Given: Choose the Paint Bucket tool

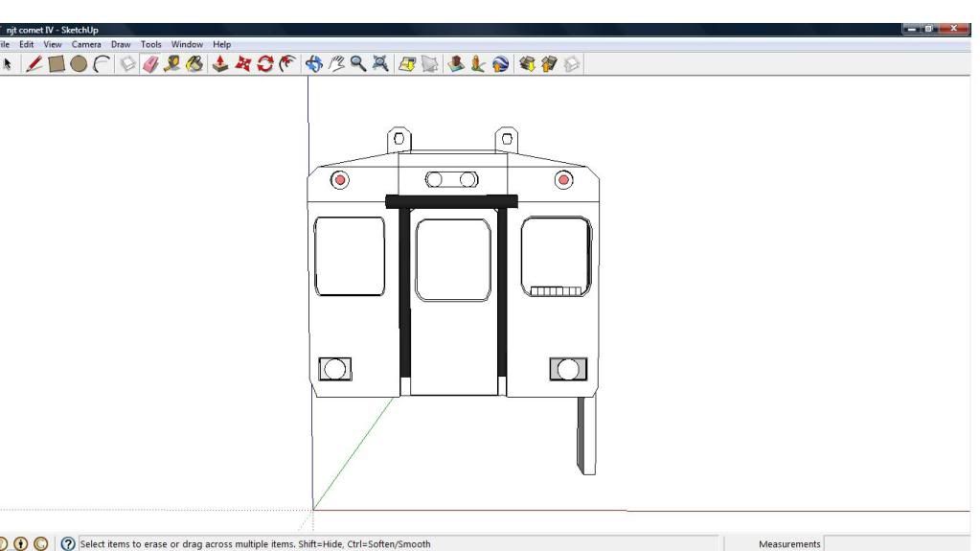Looking at the screenshot, I should coord(194,64).
